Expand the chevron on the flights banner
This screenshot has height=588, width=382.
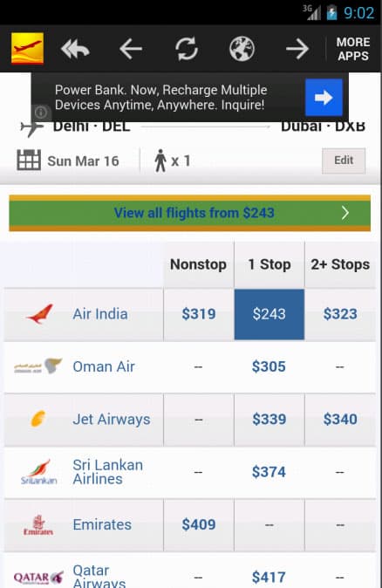pyautogui.click(x=345, y=213)
